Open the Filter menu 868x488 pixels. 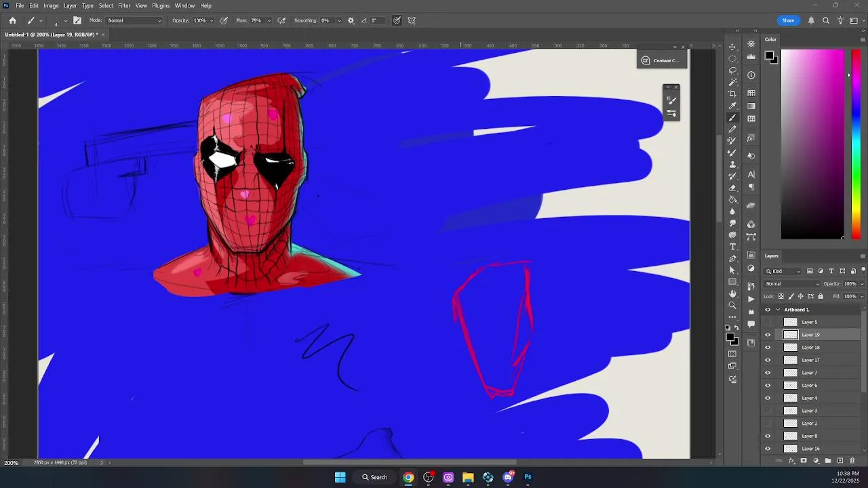pos(124,5)
